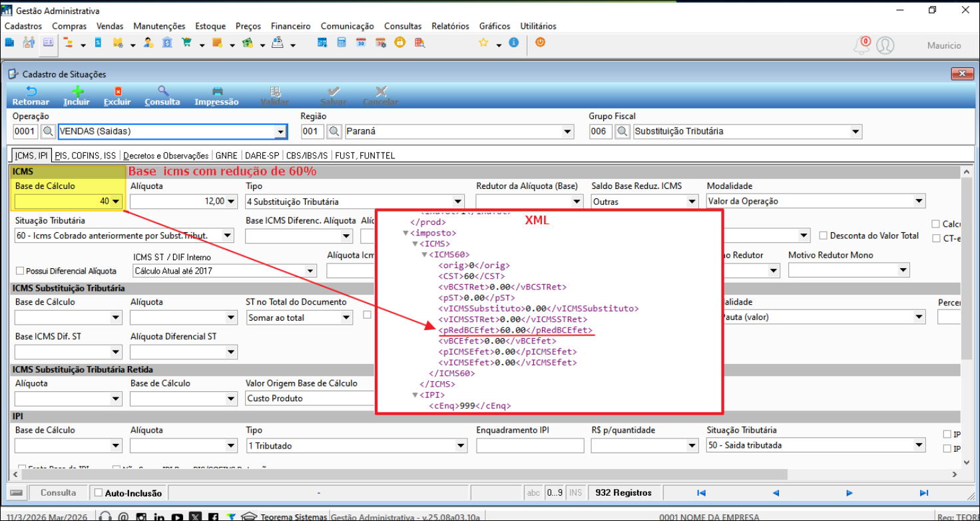Check the Possui Diferencial Alíquota box
Image resolution: width=980 pixels, height=521 pixels.
coord(20,271)
